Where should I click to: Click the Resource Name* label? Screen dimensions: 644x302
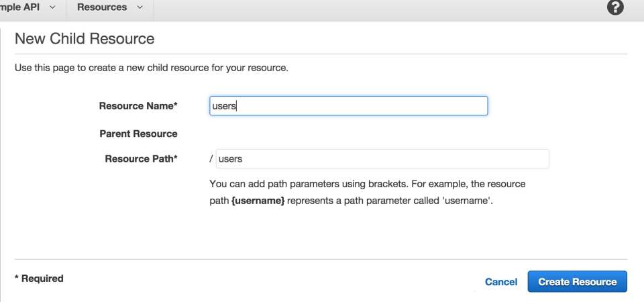tap(138, 106)
